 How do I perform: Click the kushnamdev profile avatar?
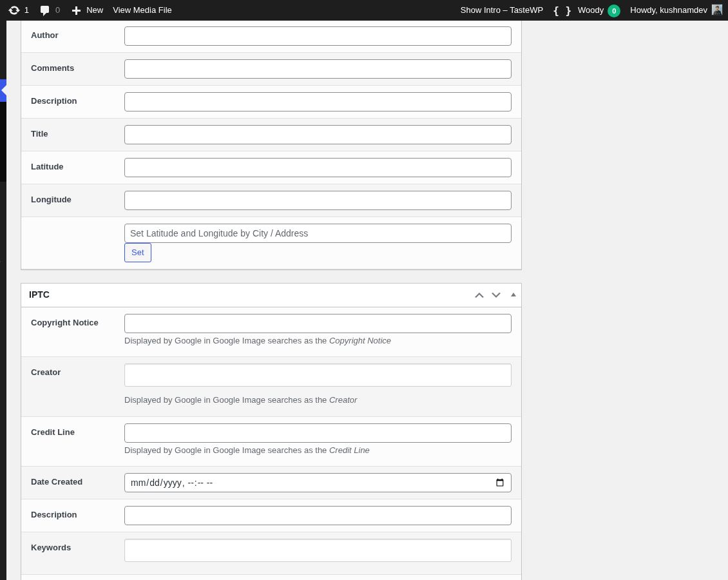716,10
